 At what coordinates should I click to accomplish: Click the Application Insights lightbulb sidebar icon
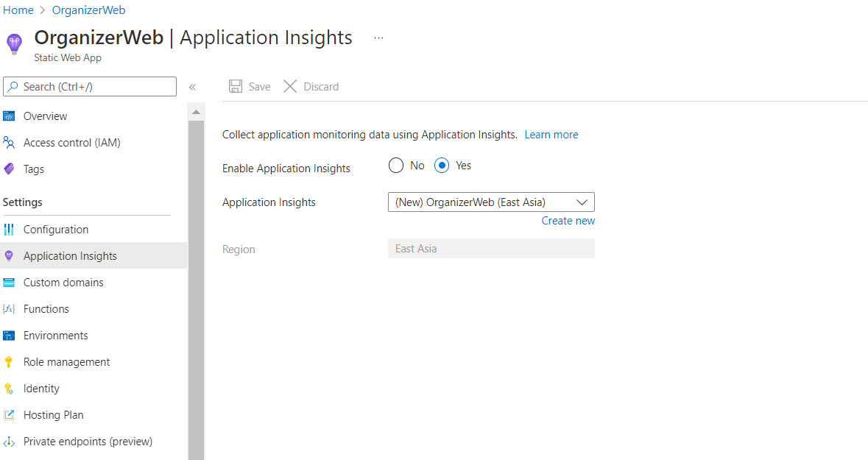[9, 255]
